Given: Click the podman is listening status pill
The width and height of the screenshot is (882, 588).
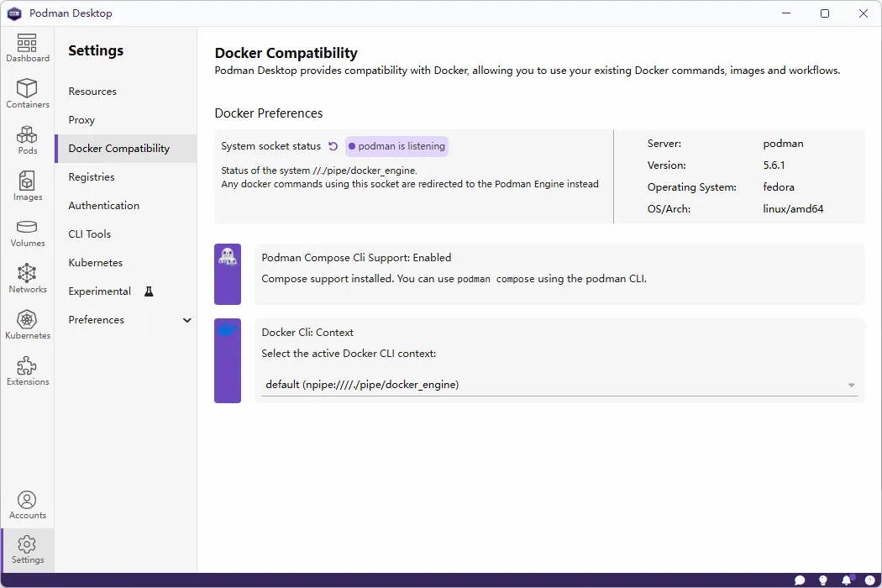Looking at the screenshot, I should pyautogui.click(x=396, y=146).
